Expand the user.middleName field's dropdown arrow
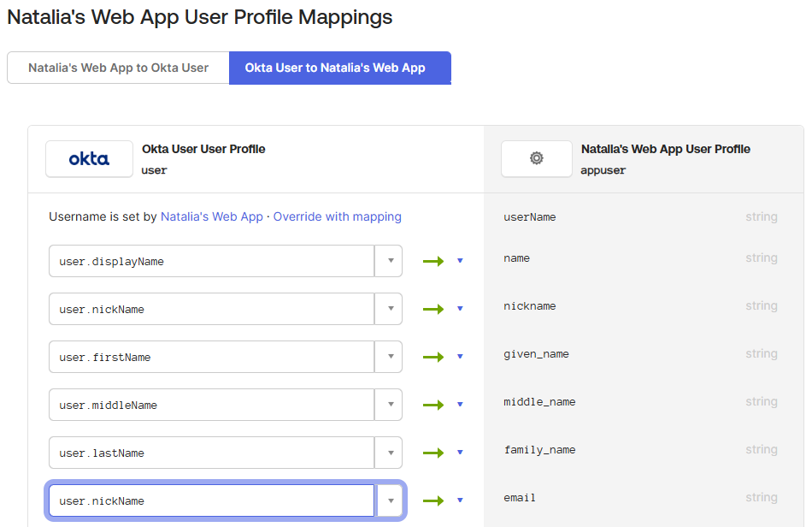Screen dimensions: 812x527 [388, 405]
